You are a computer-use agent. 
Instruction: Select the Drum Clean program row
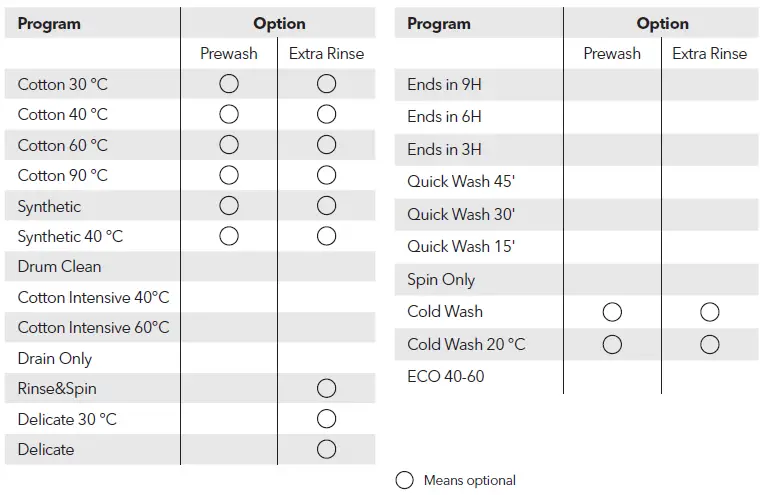pos(60,267)
